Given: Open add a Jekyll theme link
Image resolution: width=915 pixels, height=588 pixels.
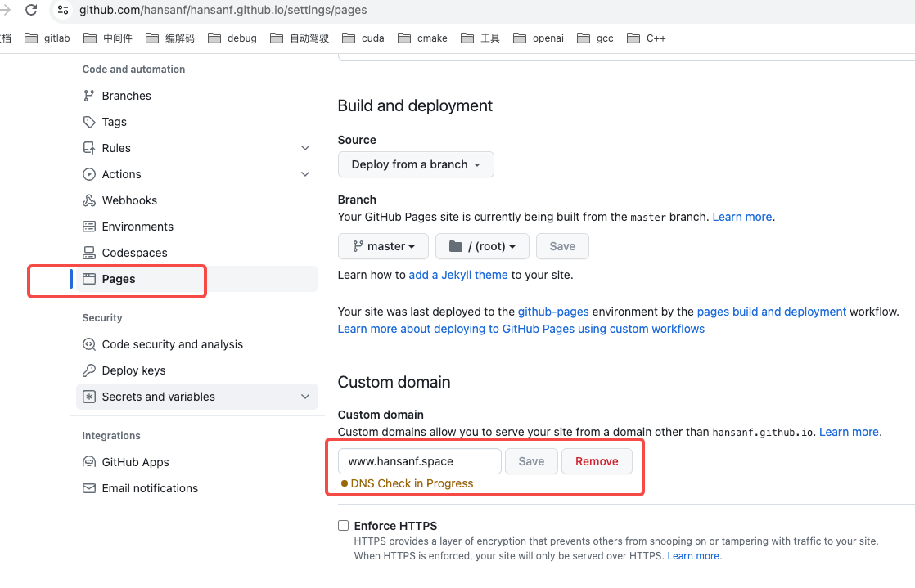Looking at the screenshot, I should [x=458, y=275].
